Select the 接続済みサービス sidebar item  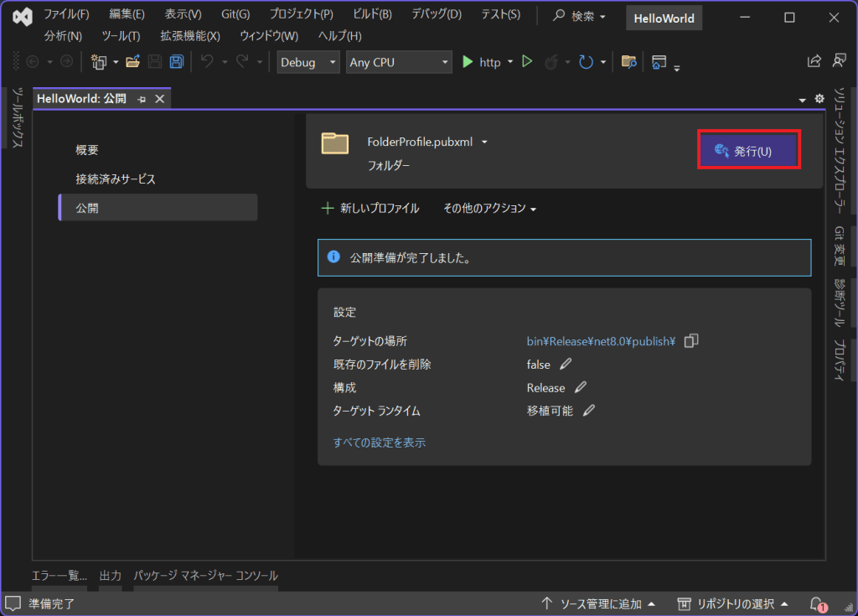pos(116,179)
